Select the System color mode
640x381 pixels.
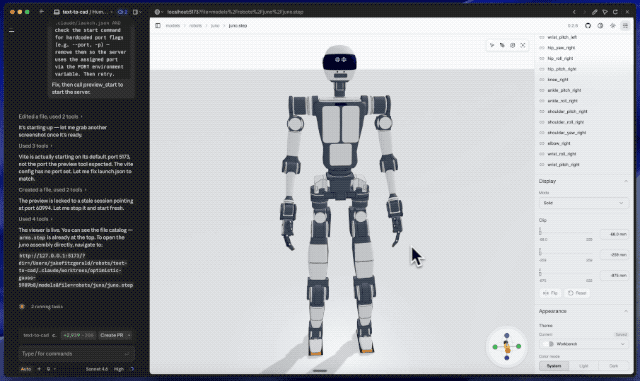pos(554,366)
